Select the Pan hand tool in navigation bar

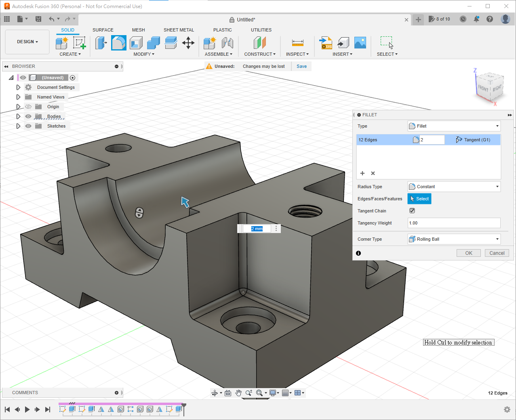pyautogui.click(x=238, y=393)
